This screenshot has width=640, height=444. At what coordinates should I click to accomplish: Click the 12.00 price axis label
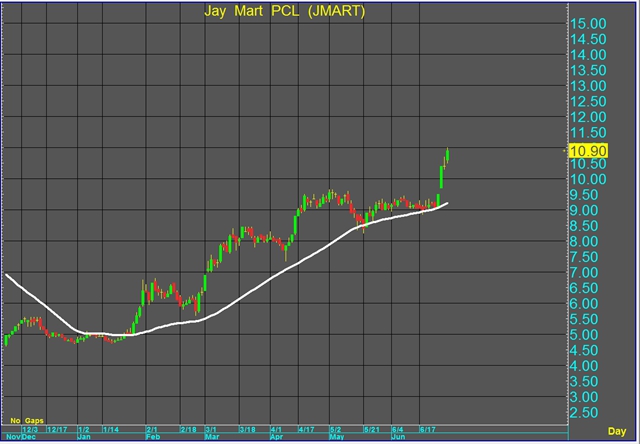click(588, 117)
